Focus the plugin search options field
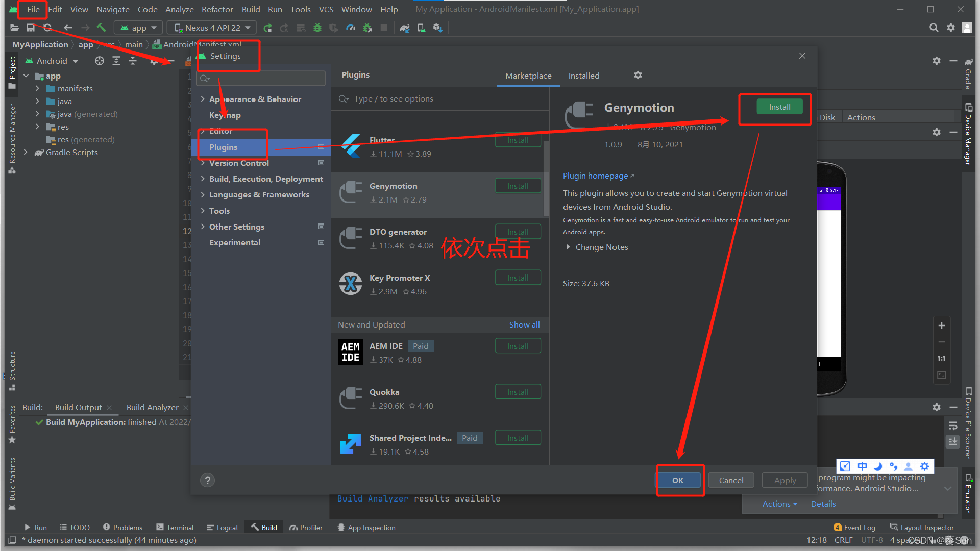The height and width of the screenshot is (551, 980). [x=440, y=98]
